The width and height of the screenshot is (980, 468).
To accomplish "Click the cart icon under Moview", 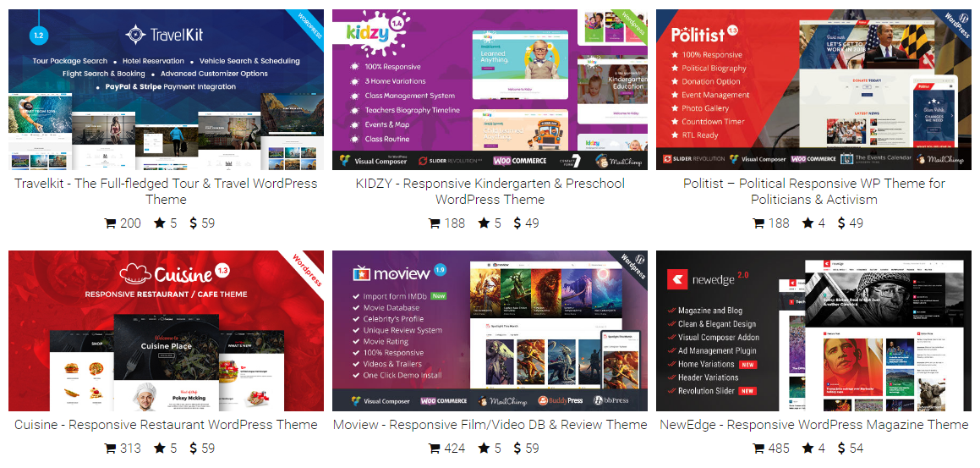I will tap(435, 448).
